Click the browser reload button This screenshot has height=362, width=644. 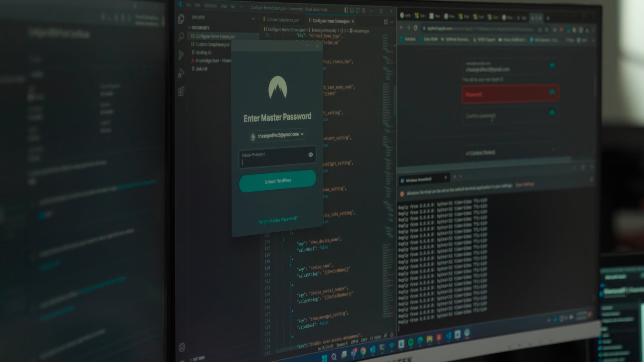coord(415,28)
